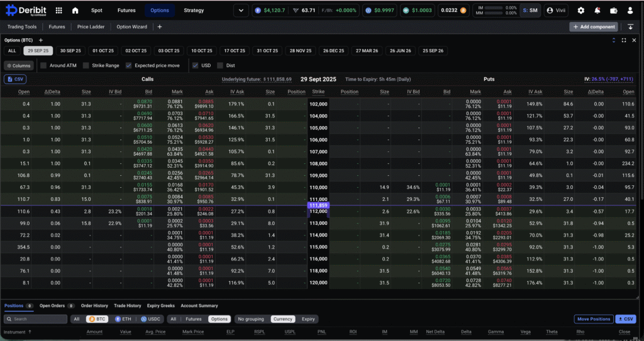Select the ETH currency filter pill

coord(122,319)
